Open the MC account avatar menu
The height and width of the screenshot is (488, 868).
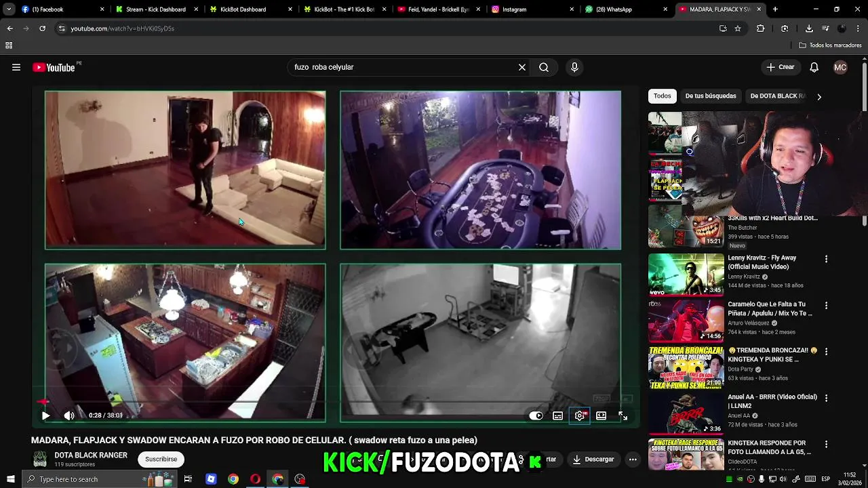(x=840, y=67)
